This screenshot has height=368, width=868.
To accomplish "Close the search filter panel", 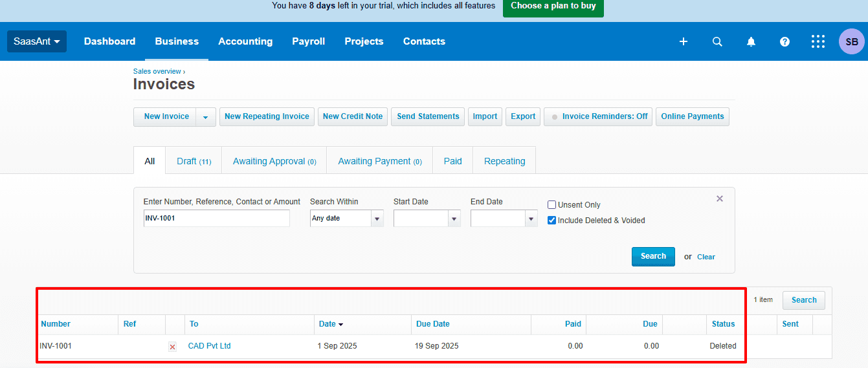I will click(x=719, y=199).
